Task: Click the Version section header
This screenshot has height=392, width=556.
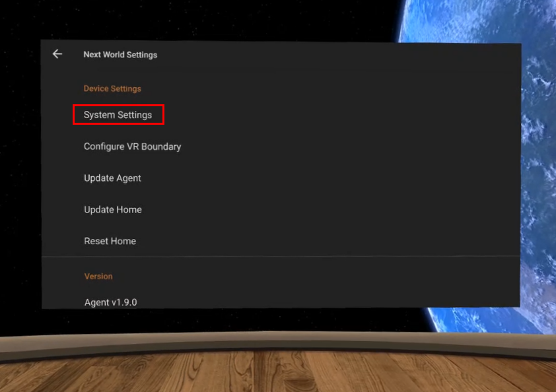Action: pos(98,277)
